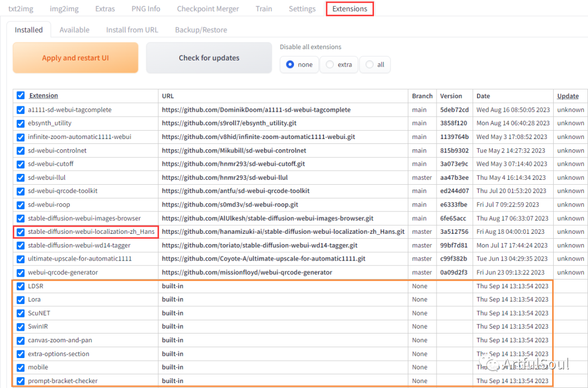Toggle the extra-options-section checkbox
The image size is (588, 388).
coord(21,354)
